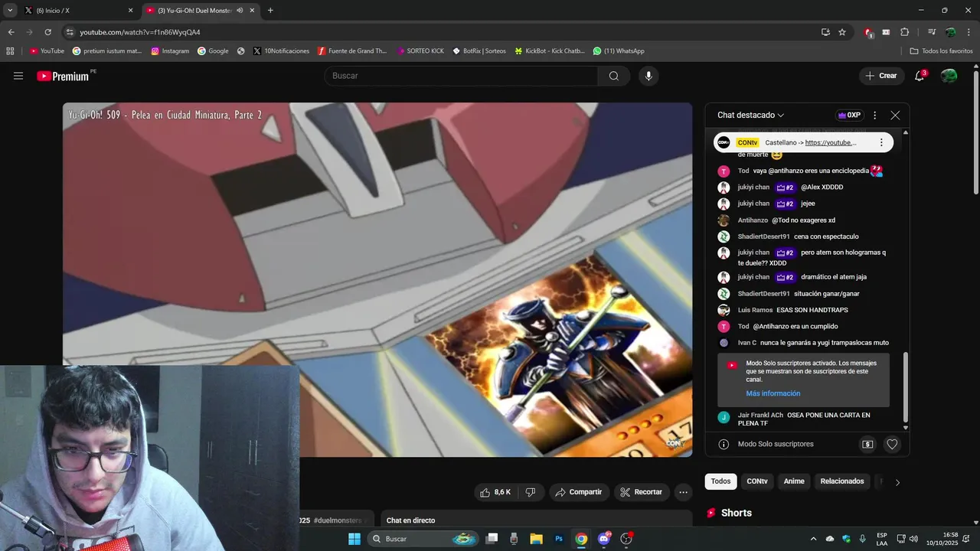Reload the page in Chrome
980x551 pixels.
pyautogui.click(x=47, y=32)
